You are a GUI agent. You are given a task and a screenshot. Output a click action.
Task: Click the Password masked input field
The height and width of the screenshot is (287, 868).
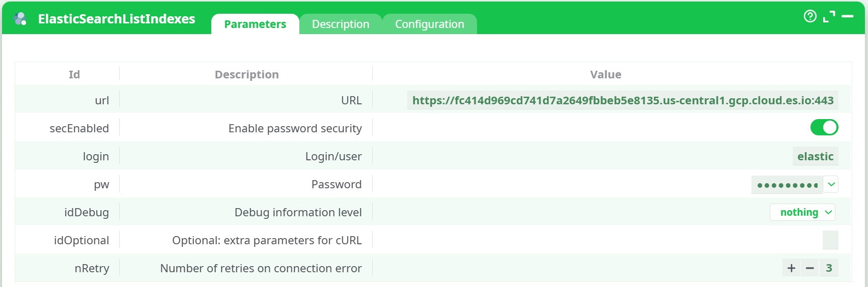coord(787,185)
